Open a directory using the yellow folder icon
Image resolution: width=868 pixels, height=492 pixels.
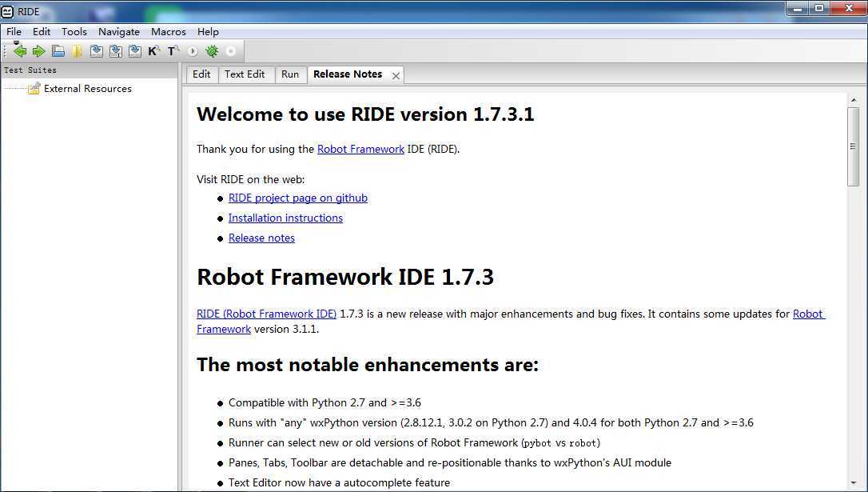[x=77, y=51]
